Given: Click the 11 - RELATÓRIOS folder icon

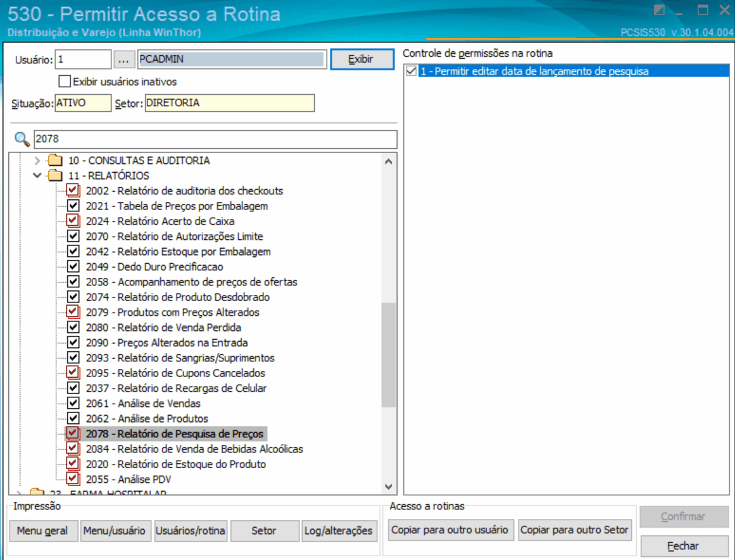Looking at the screenshot, I should 55,175.
